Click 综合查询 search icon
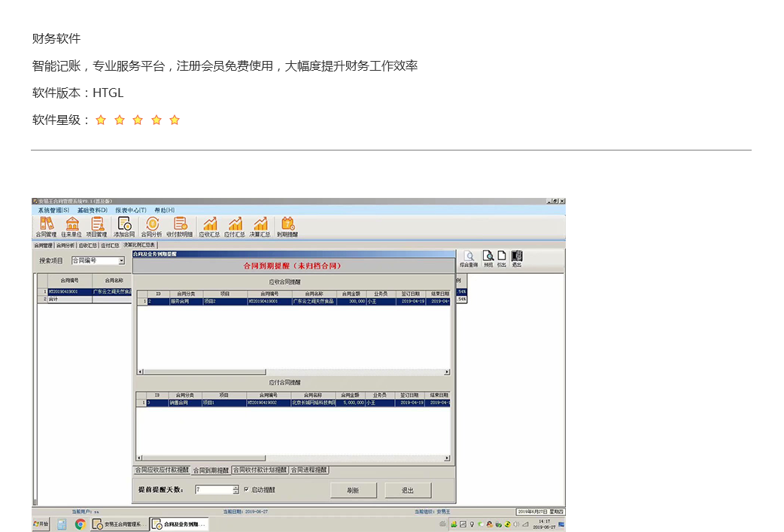Viewport: 784px width, 532px height. [469, 259]
